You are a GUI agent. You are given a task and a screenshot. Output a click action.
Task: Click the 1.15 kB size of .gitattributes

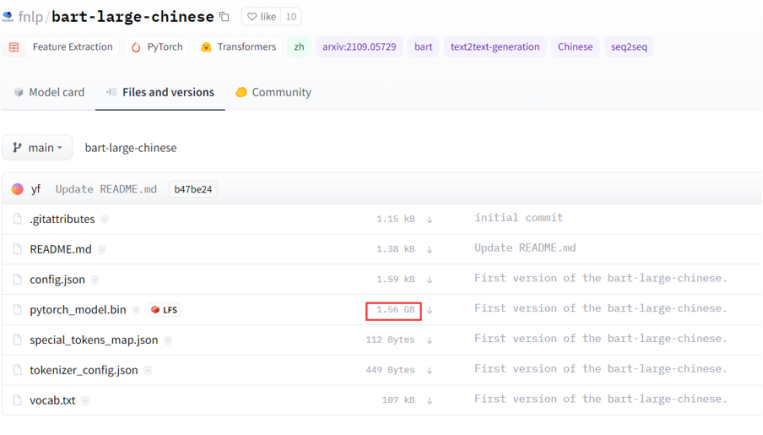click(395, 219)
